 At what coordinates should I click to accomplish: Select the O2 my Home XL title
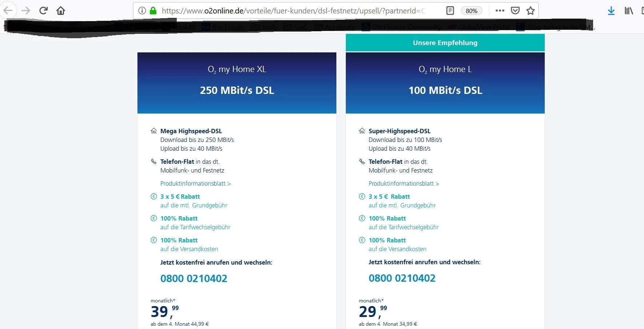click(237, 69)
